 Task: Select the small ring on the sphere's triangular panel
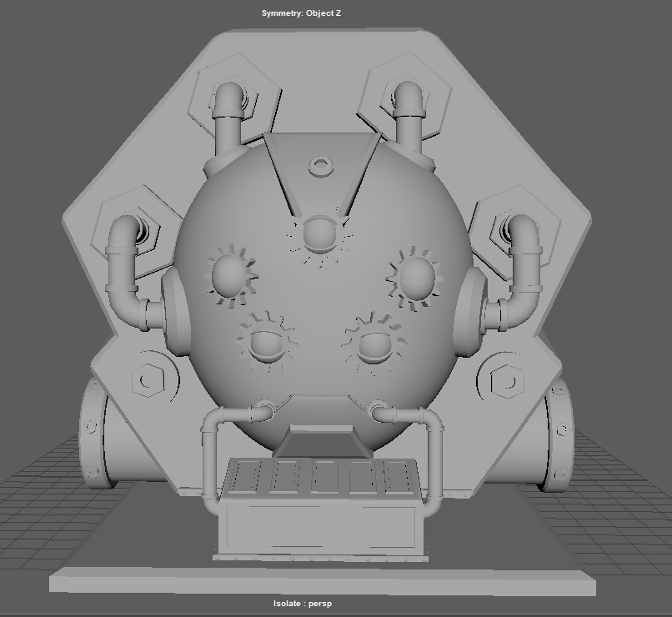(x=321, y=166)
